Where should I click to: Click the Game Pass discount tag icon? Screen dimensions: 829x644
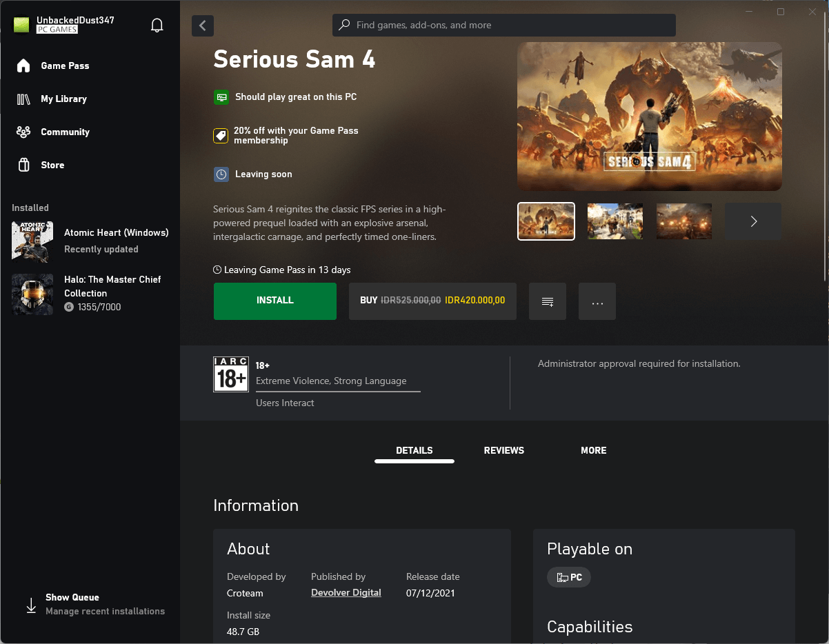coord(221,135)
